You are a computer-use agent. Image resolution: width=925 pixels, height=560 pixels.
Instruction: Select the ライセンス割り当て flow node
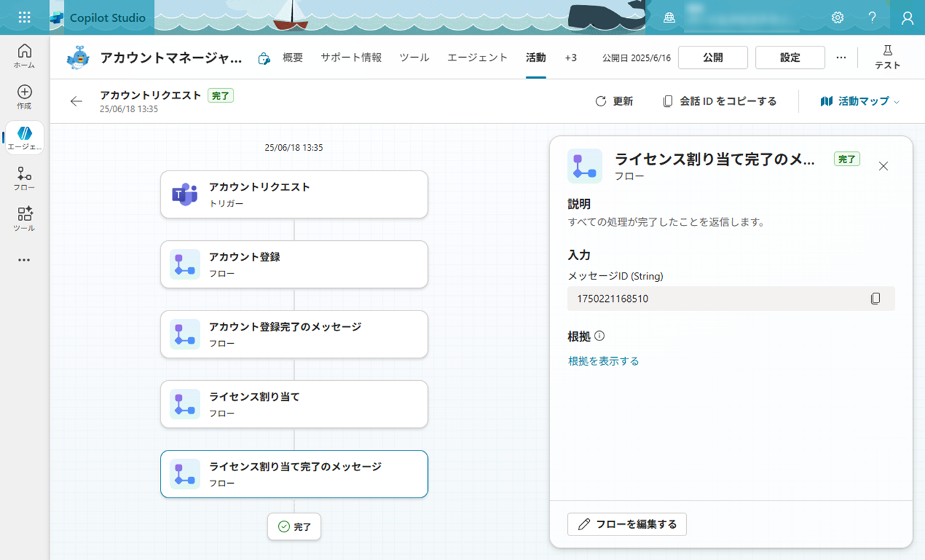coord(294,404)
